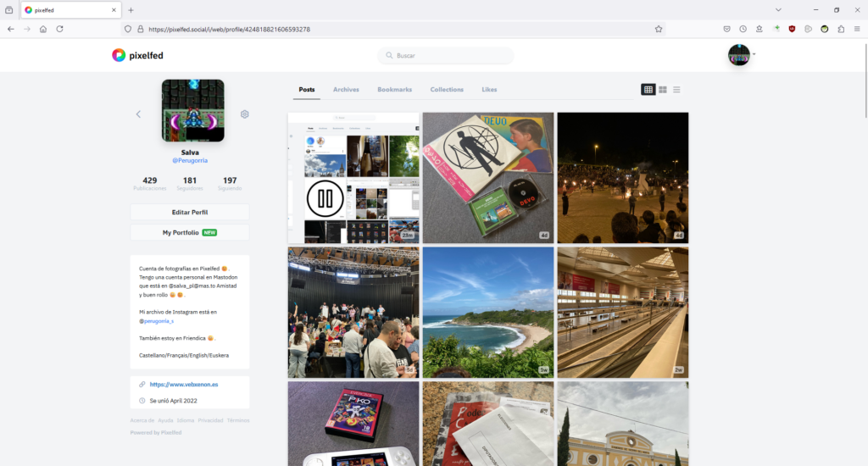Open the Ayuda footer link
The height and width of the screenshot is (466, 868).
point(165,420)
